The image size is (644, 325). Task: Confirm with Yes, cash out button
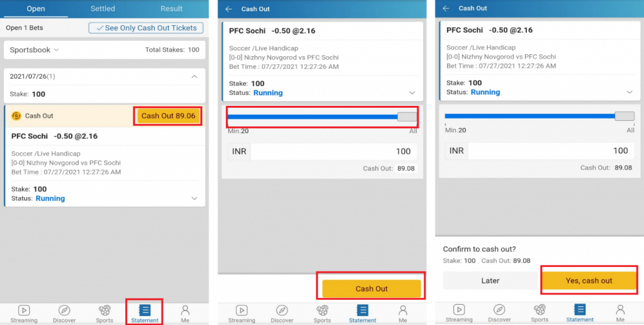point(589,280)
